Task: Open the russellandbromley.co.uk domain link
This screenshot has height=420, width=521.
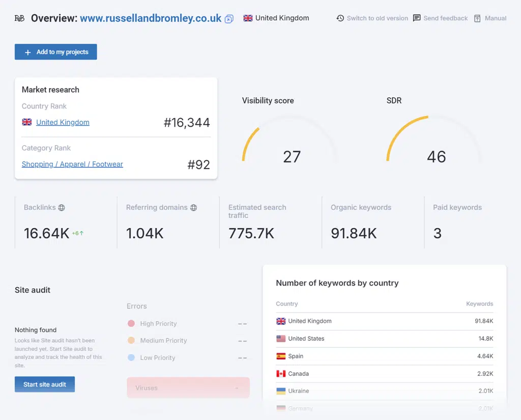Action: 151,18
